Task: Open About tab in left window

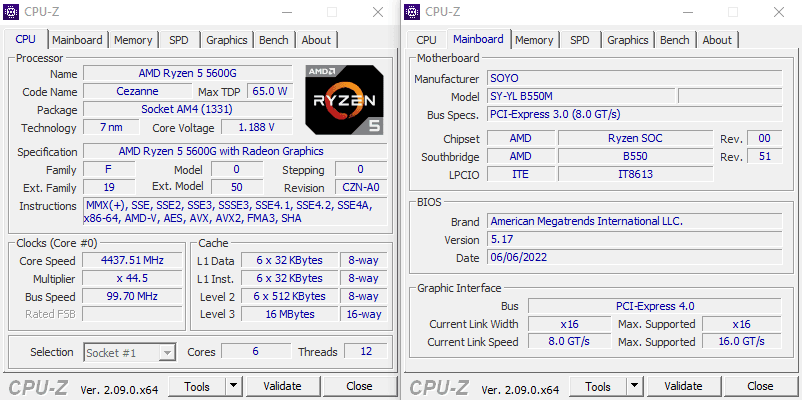Action: [x=316, y=40]
